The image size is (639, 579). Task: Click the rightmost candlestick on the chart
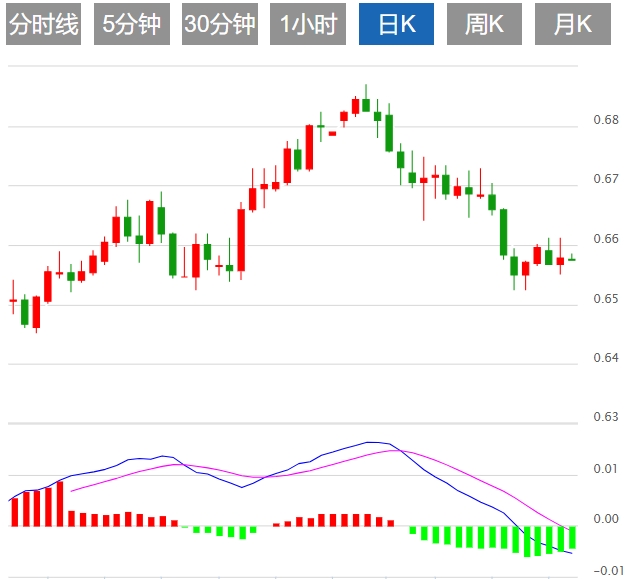coord(572,259)
